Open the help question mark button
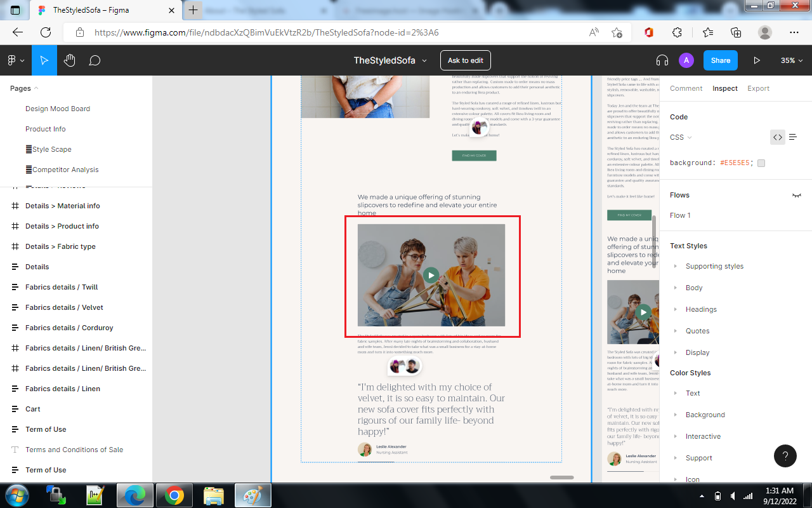This screenshot has height=508, width=812. click(785, 456)
